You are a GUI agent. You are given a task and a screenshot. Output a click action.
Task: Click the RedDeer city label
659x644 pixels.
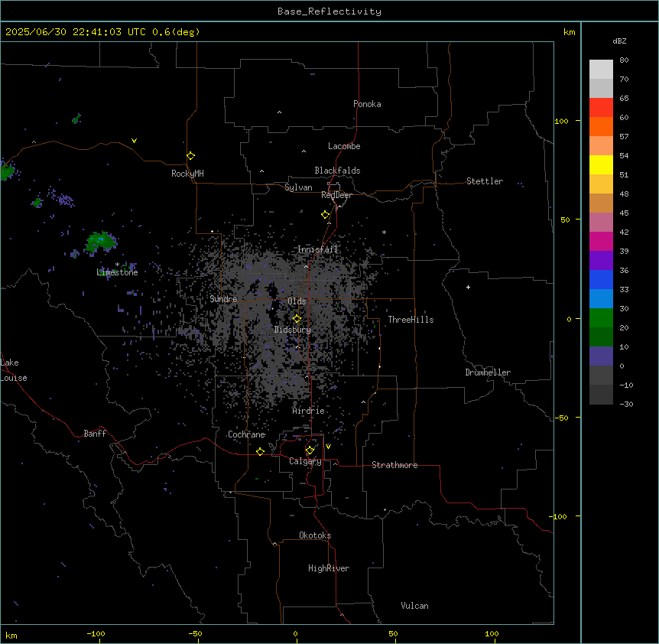(x=336, y=195)
